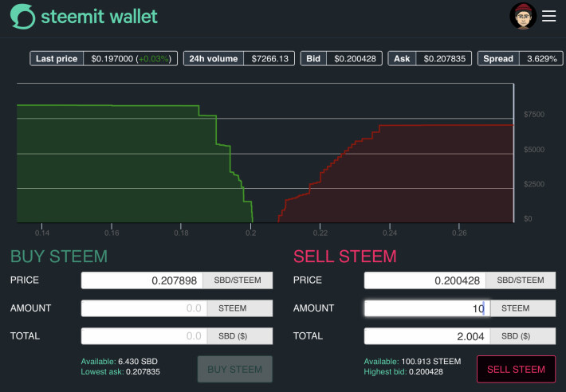
Task: Click the 0.24 x-axis label
Action: point(390,233)
